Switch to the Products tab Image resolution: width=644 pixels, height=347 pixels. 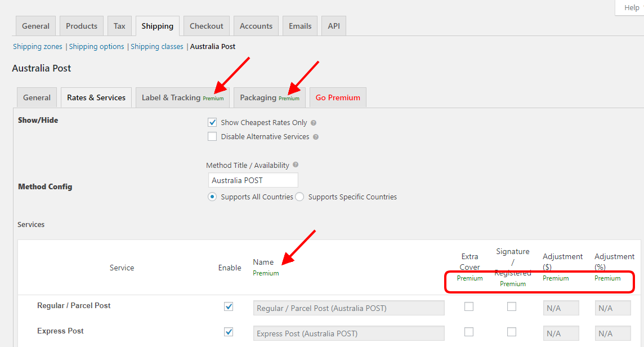pos(81,26)
